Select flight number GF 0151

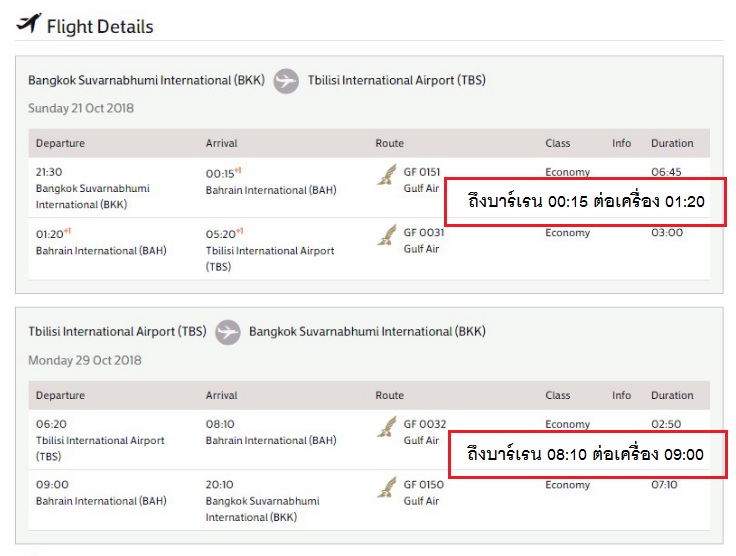pos(422,172)
